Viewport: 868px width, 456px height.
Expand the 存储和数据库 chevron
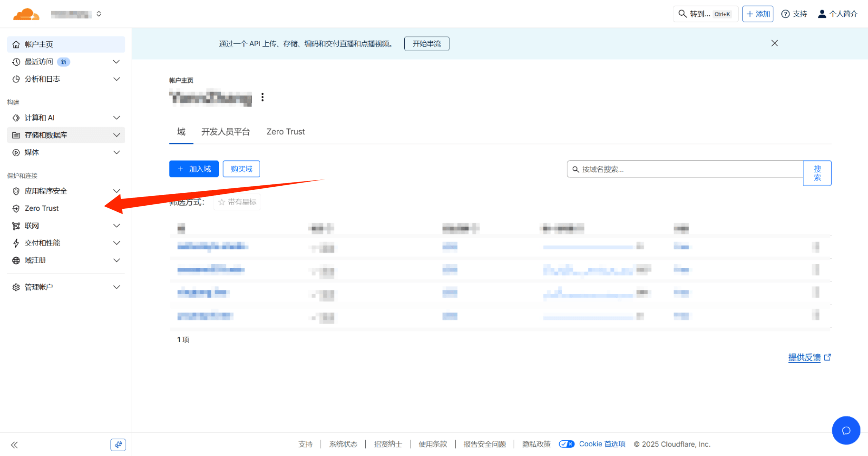point(116,135)
